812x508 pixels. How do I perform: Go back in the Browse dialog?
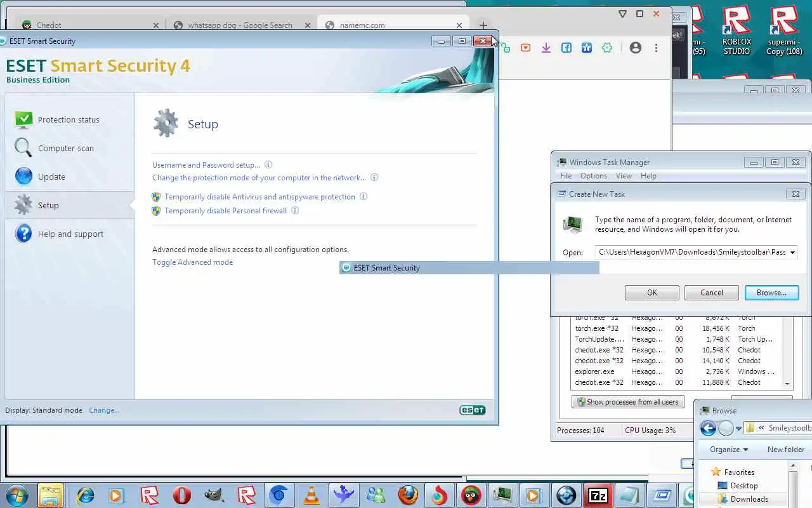coord(708,428)
